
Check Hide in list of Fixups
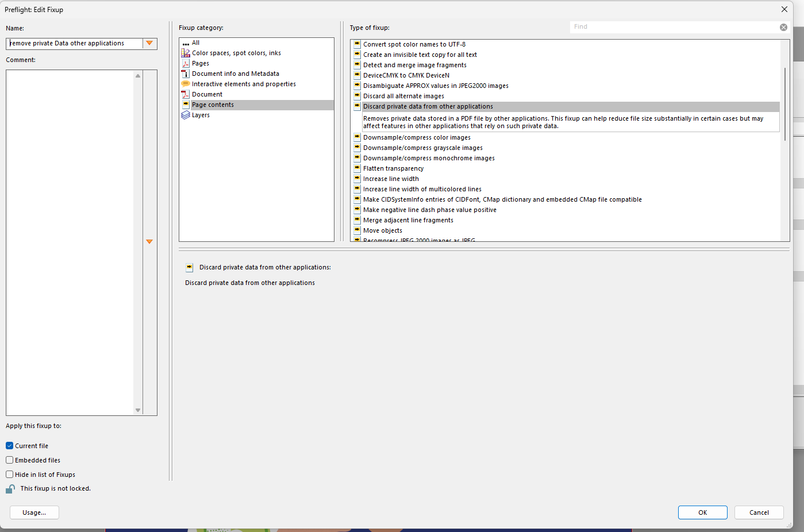click(10, 475)
